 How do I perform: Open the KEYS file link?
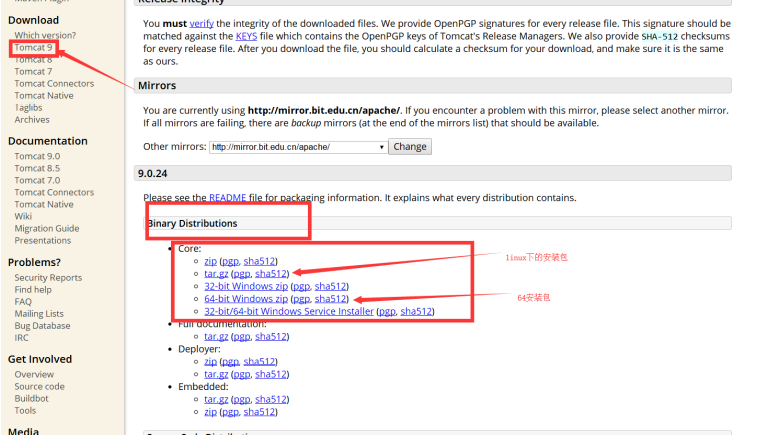246,36
